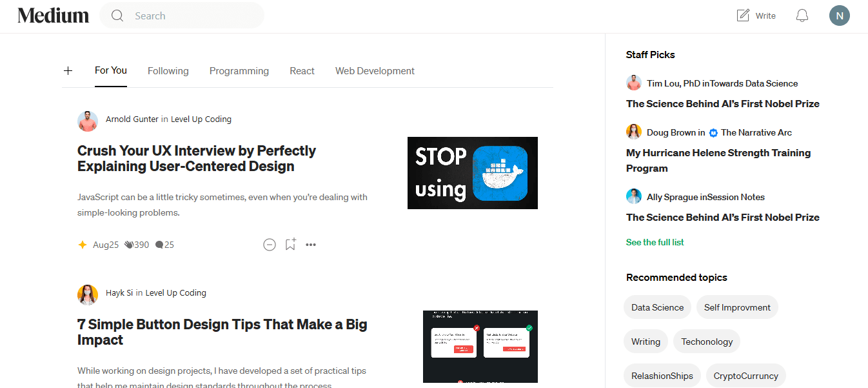Image resolution: width=868 pixels, height=388 pixels.
Task: Open the Write editor
Action: pos(756,15)
